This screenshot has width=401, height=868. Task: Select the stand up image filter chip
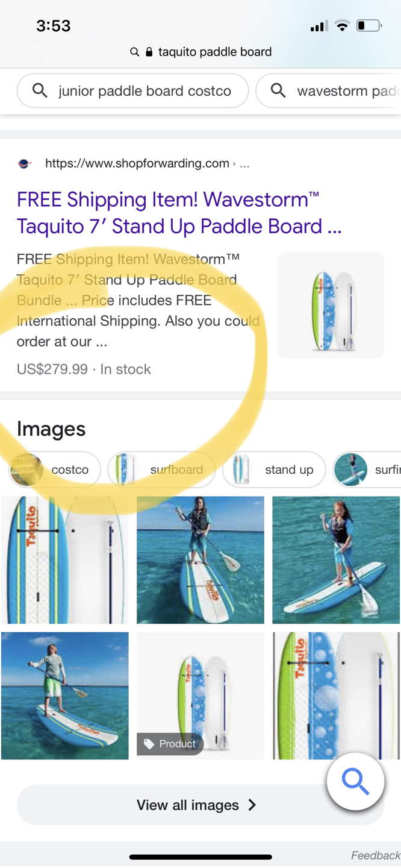[x=274, y=470]
